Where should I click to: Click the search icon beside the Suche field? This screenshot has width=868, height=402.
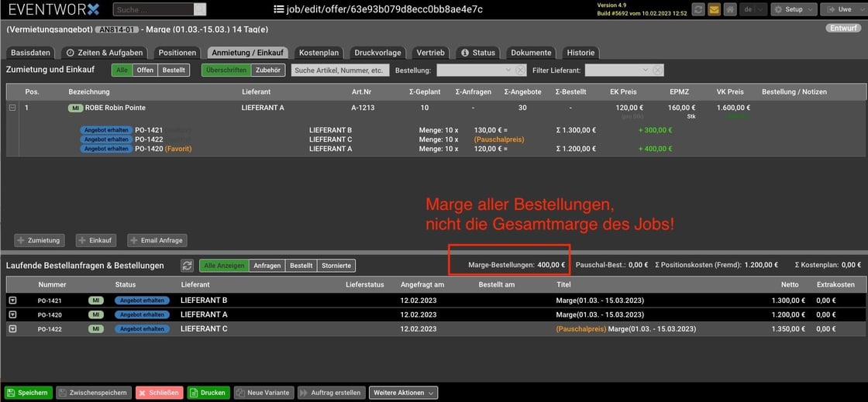pyautogui.click(x=200, y=9)
